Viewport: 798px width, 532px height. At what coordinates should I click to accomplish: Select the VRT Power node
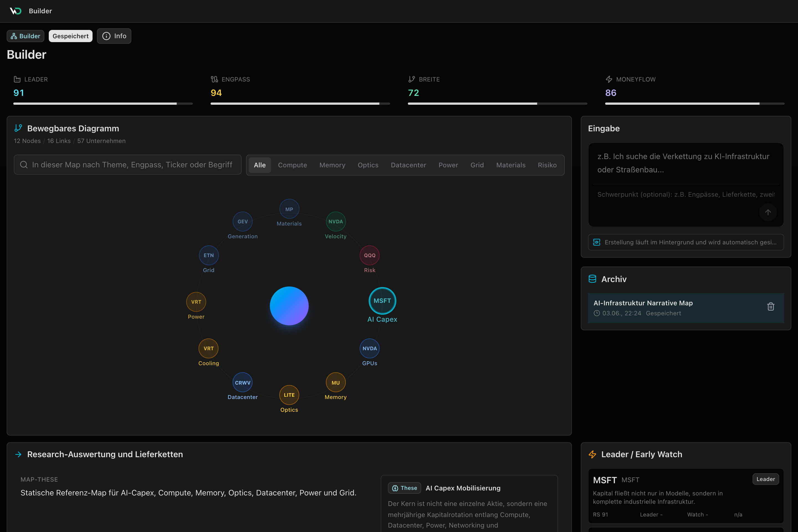pyautogui.click(x=196, y=302)
